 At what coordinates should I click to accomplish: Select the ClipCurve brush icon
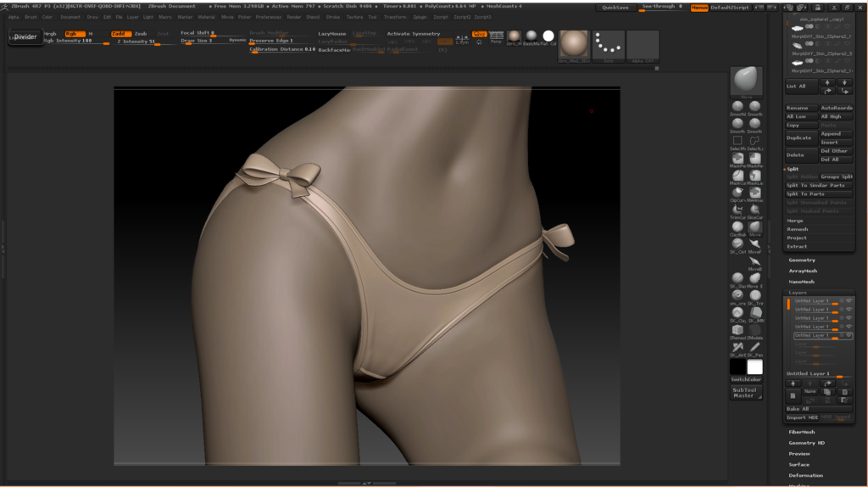tap(737, 193)
